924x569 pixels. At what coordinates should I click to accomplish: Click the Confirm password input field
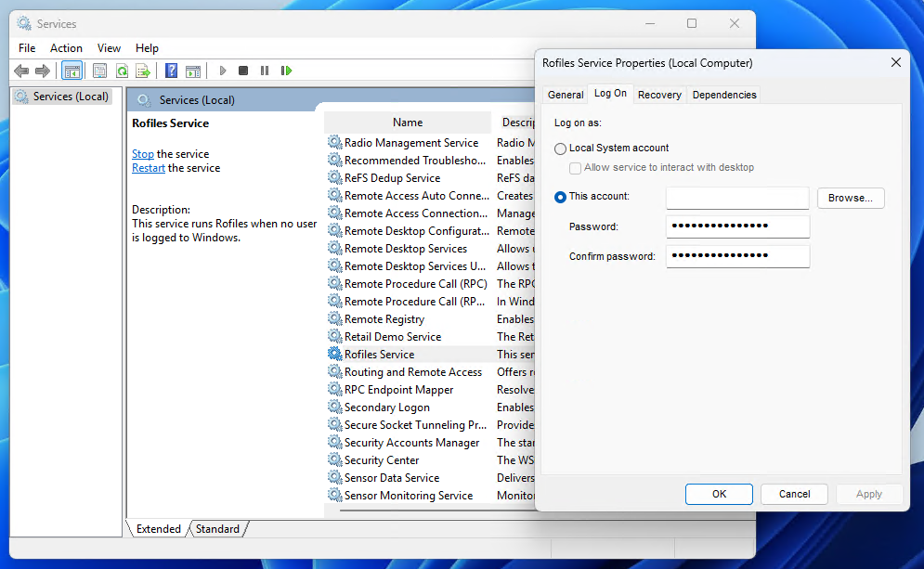(737, 256)
